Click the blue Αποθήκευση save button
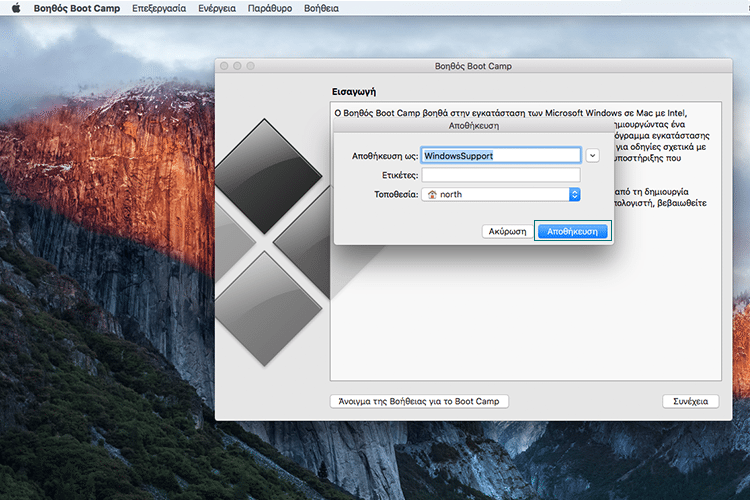This screenshot has width=750, height=500. click(x=573, y=232)
